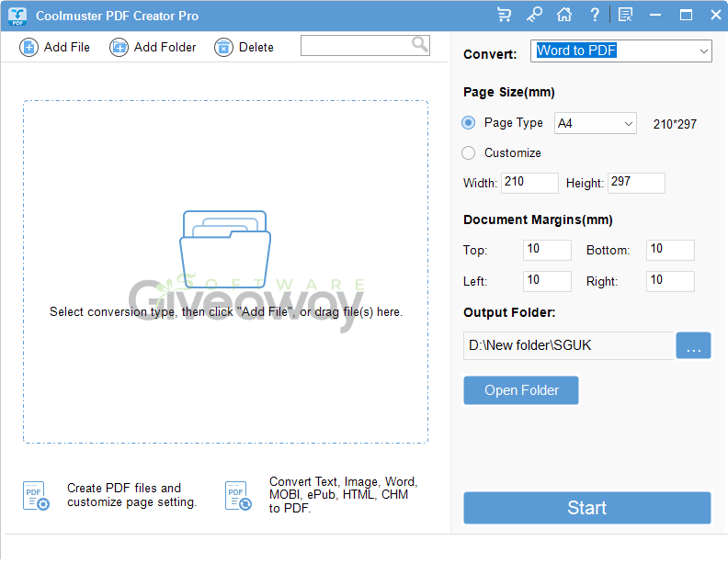Close the Coolmuster PDF Creator window
728x563 pixels.
pos(715,15)
